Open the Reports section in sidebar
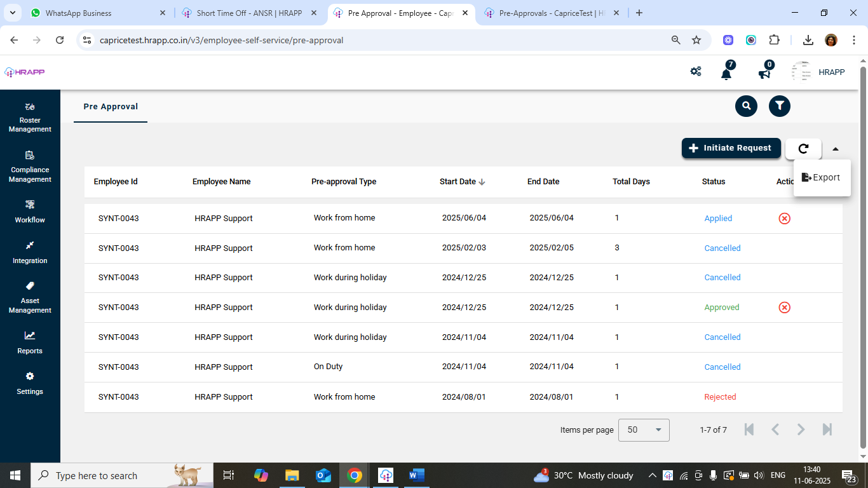Viewport: 868px width, 488px height. tap(30, 342)
